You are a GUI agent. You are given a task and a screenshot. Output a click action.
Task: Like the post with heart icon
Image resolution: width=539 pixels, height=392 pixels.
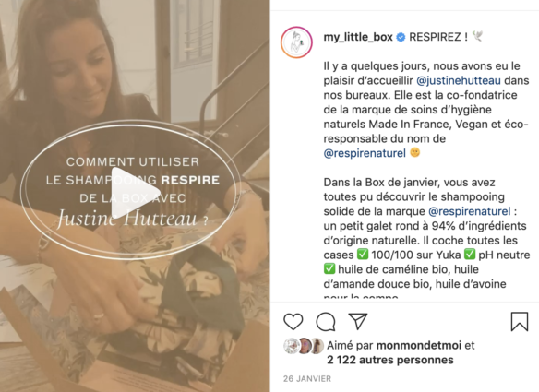click(293, 322)
